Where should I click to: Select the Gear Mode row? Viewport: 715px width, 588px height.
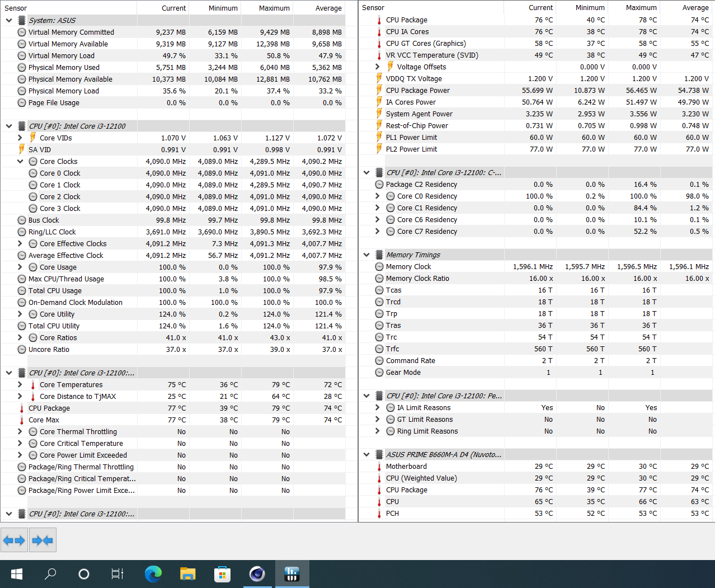click(x=536, y=372)
